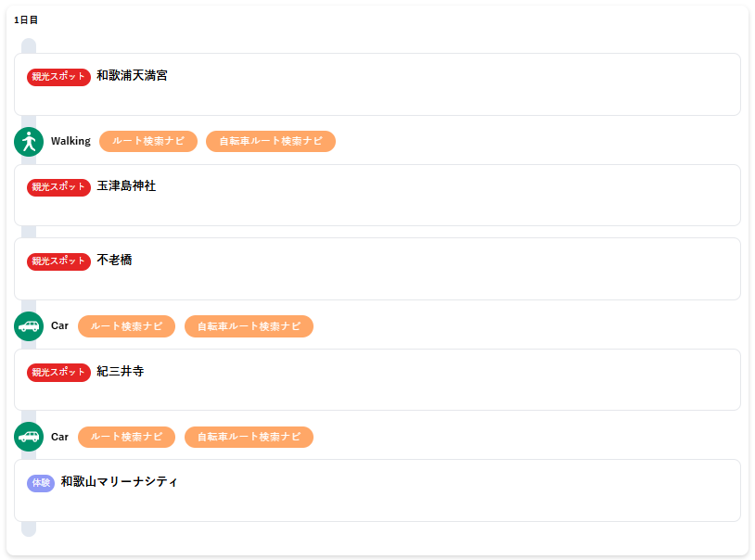Open ルート検索ナビ after 不老橋

(127, 326)
